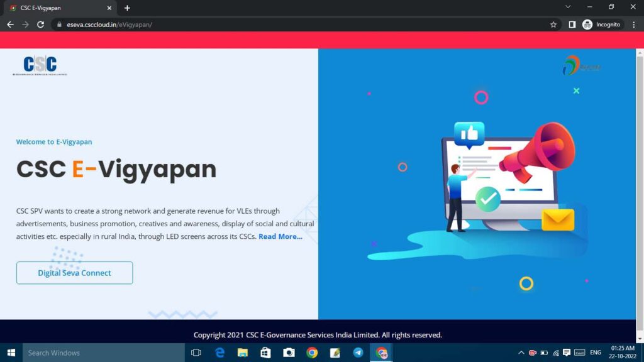The height and width of the screenshot is (362, 644).
Task: Click the Digital India logo on blue panel
Action: point(581,65)
